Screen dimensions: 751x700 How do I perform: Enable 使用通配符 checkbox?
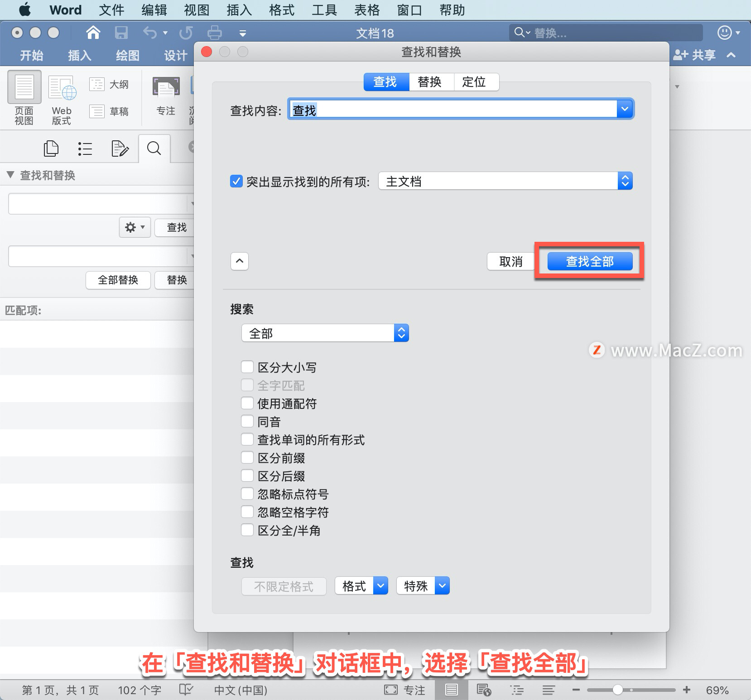[247, 403]
